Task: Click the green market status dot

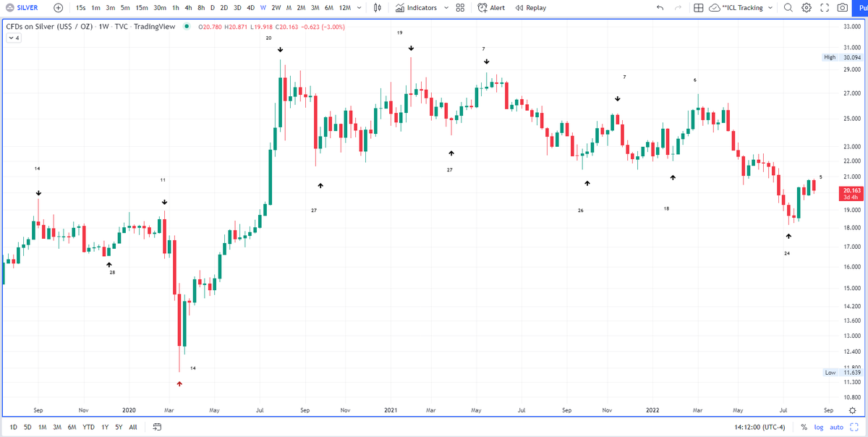Action: point(187,27)
